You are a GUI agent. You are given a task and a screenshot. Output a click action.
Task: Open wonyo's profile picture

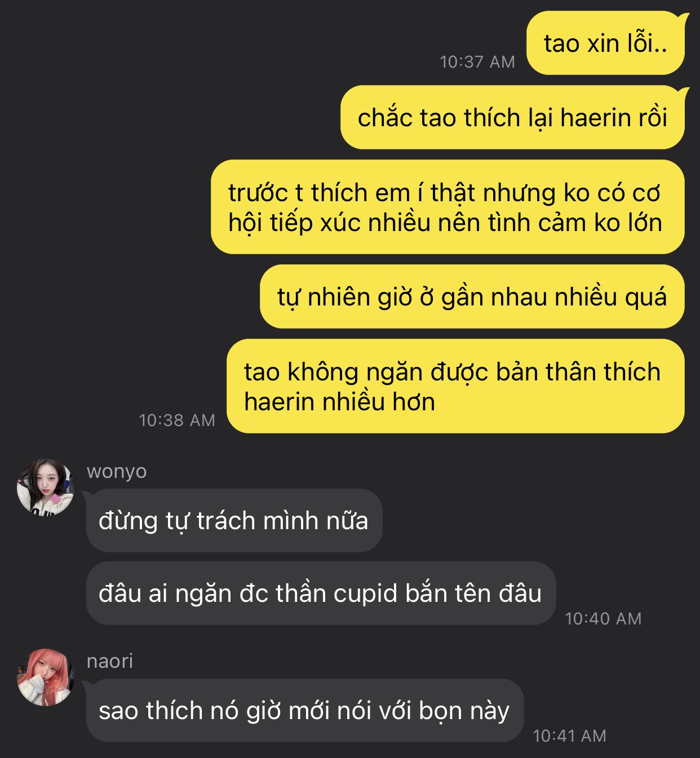coord(45,487)
